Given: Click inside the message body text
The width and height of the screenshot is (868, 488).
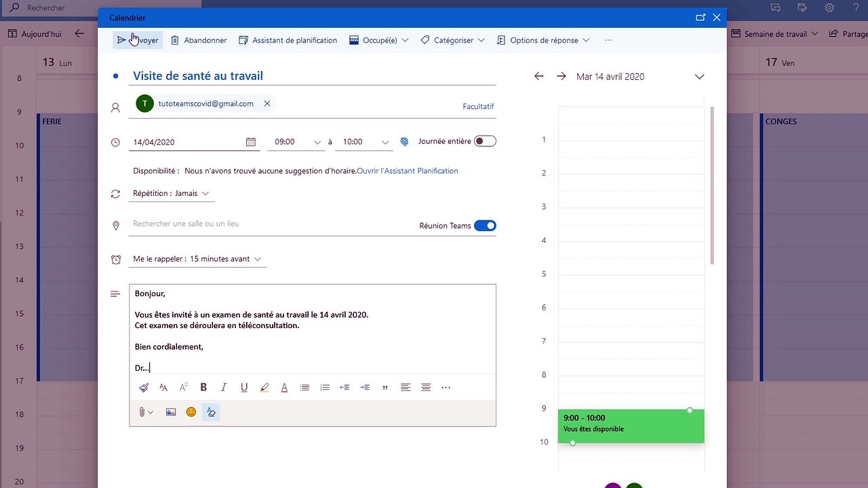Looking at the screenshot, I should 312,329.
